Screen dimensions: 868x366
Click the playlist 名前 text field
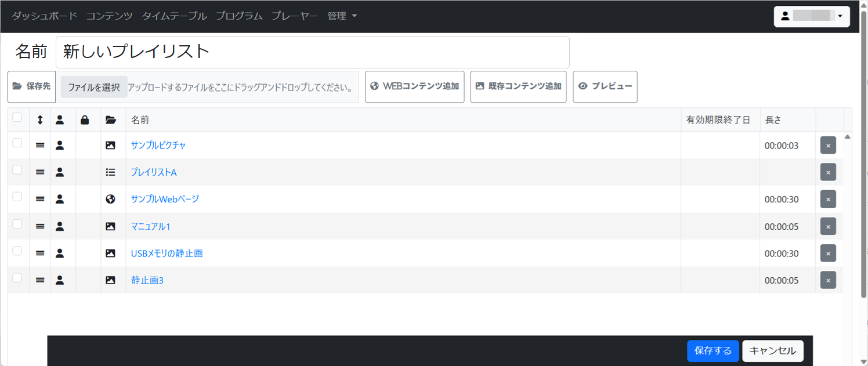click(x=312, y=52)
